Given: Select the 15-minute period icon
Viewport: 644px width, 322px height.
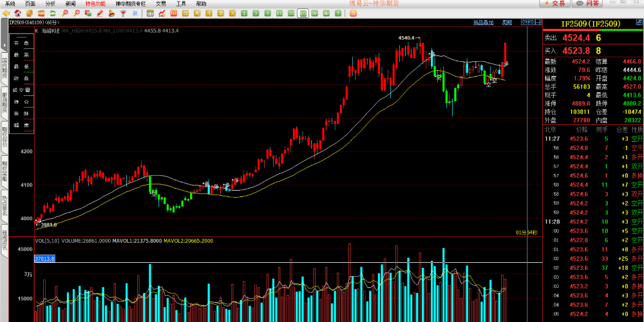Looking at the screenshot, I should pyautogui.click(x=279, y=13).
